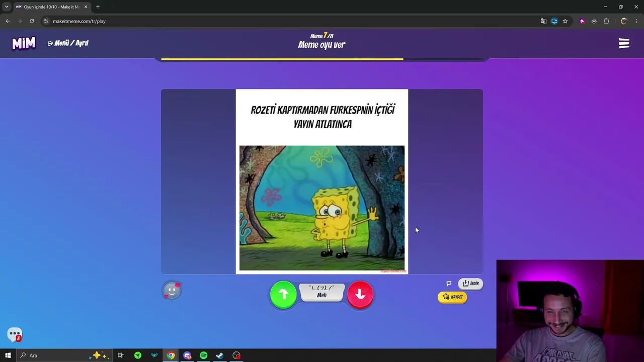Report the meme with the flag icon
Image resolution: width=644 pixels, height=362 pixels.
click(449, 284)
